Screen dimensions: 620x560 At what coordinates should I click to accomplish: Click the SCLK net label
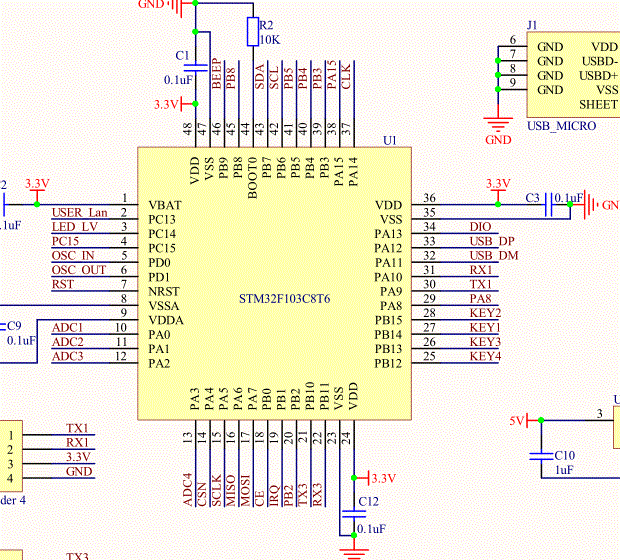tap(217, 491)
